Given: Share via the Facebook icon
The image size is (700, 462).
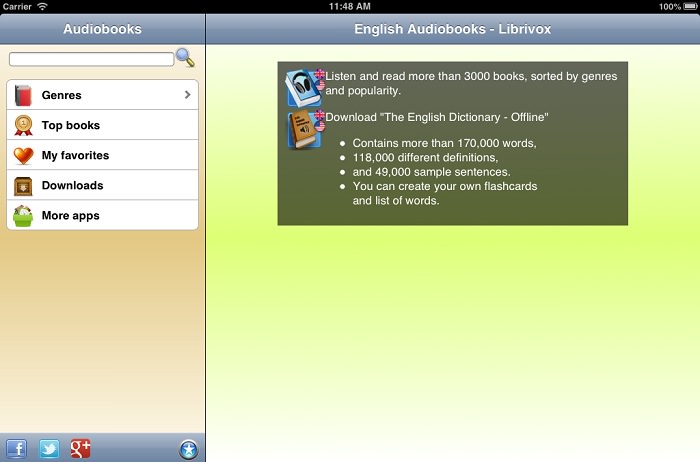Looking at the screenshot, I should pyautogui.click(x=17, y=449).
